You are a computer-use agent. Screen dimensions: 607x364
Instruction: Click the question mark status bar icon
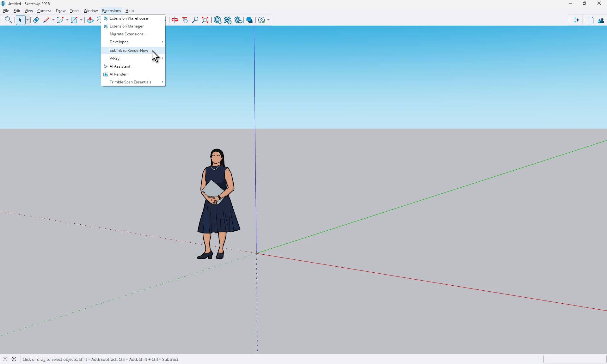(x=5, y=359)
